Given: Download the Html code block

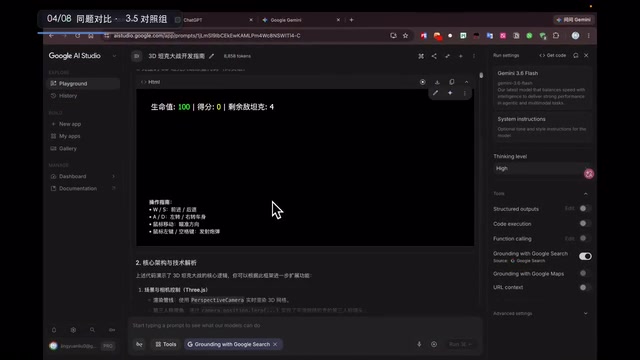Looking at the screenshot, I should click(437, 82).
